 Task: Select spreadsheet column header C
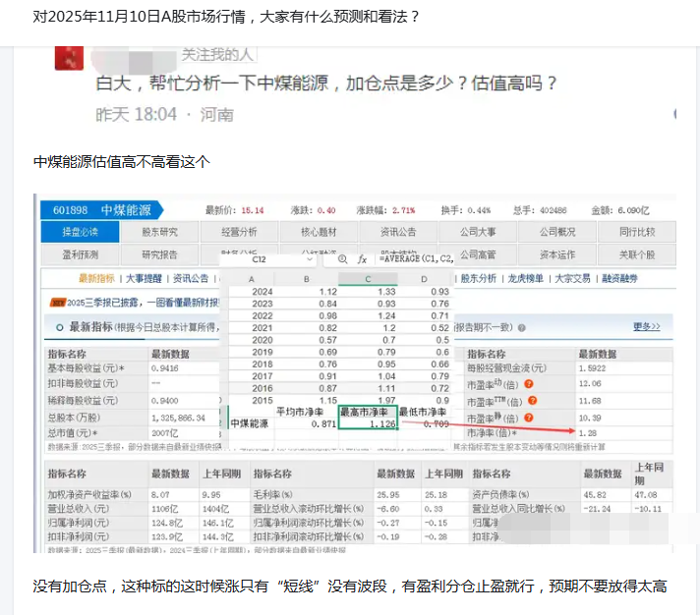tap(368, 279)
